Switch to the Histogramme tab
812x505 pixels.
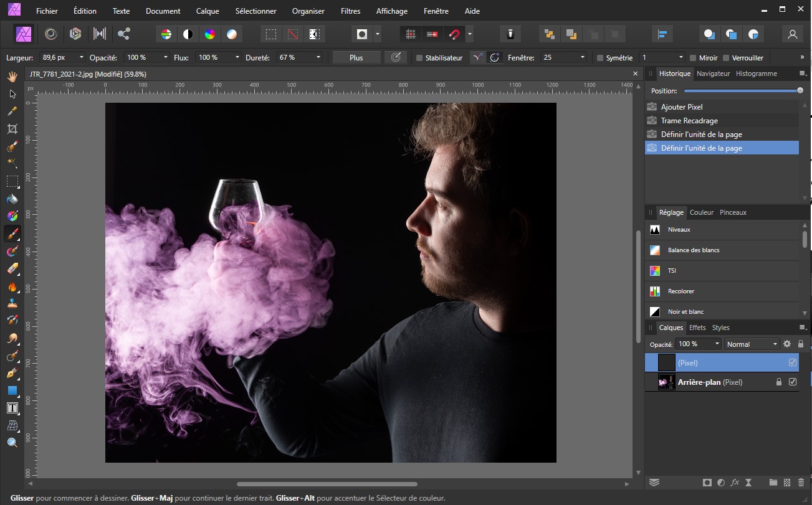tap(756, 73)
